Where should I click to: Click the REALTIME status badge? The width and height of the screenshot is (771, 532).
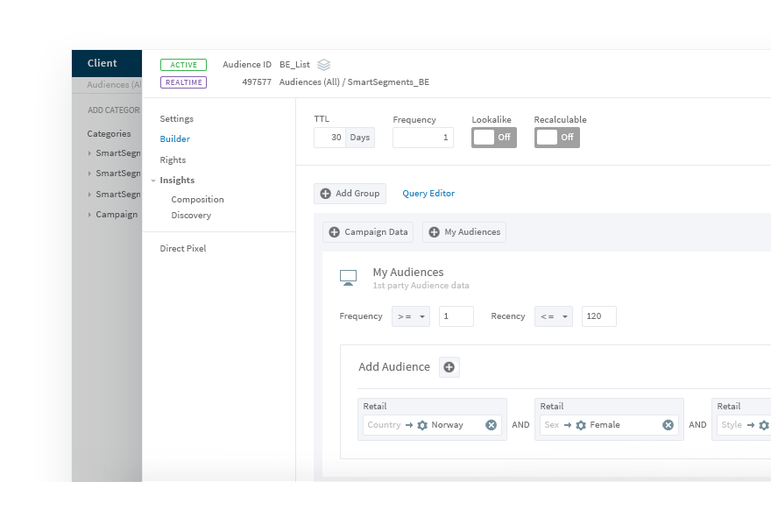(x=183, y=82)
